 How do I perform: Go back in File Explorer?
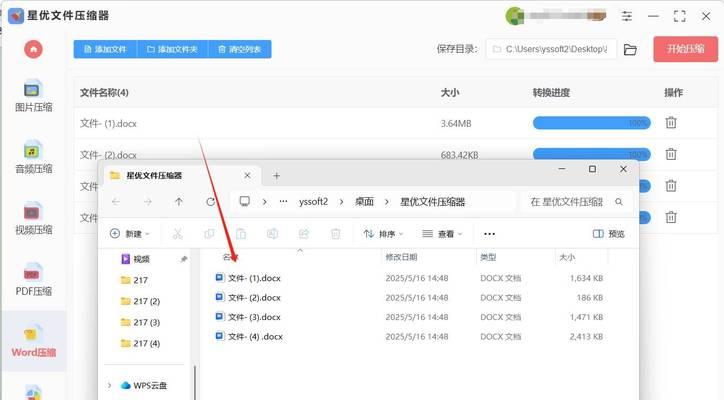pyautogui.click(x=116, y=202)
